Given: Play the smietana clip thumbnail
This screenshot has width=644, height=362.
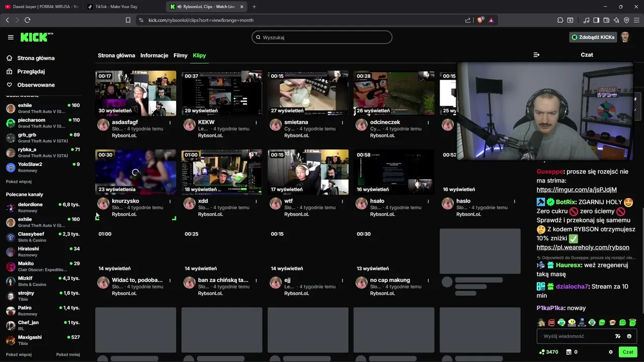Looking at the screenshot, I should (308, 93).
